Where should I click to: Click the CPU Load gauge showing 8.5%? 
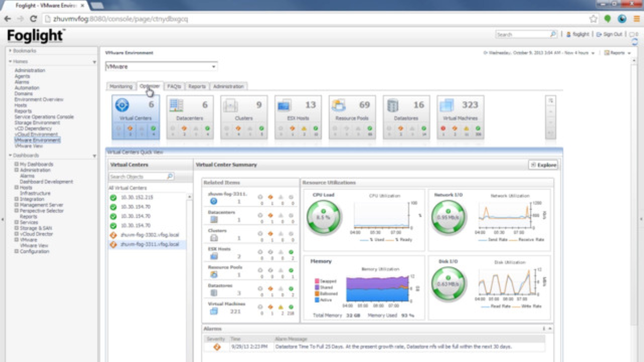324,217
